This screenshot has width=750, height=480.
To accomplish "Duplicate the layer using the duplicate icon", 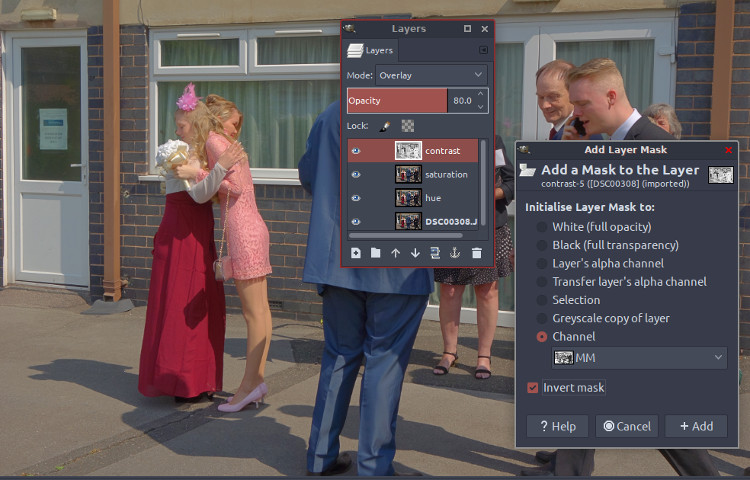I will 435,253.
